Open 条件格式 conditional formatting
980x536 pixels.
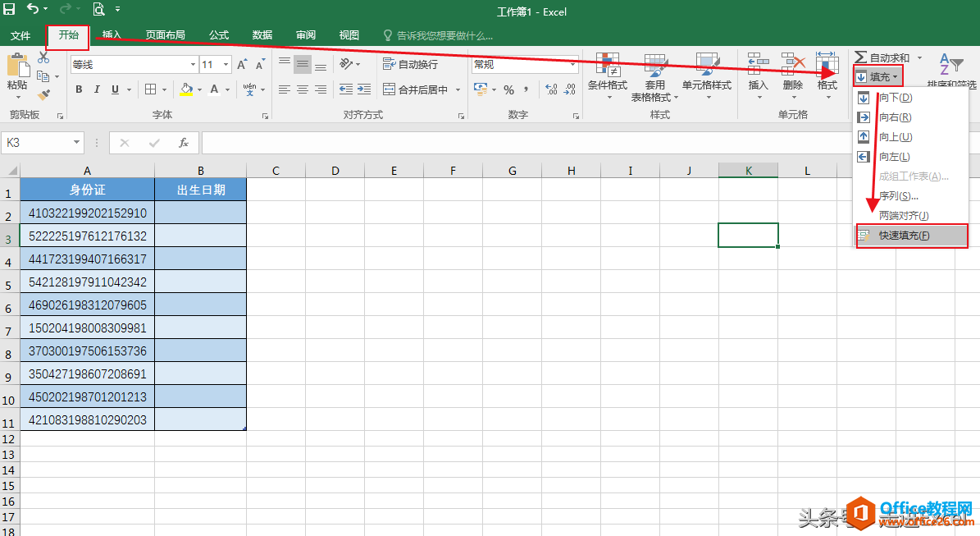coord(608,76)
